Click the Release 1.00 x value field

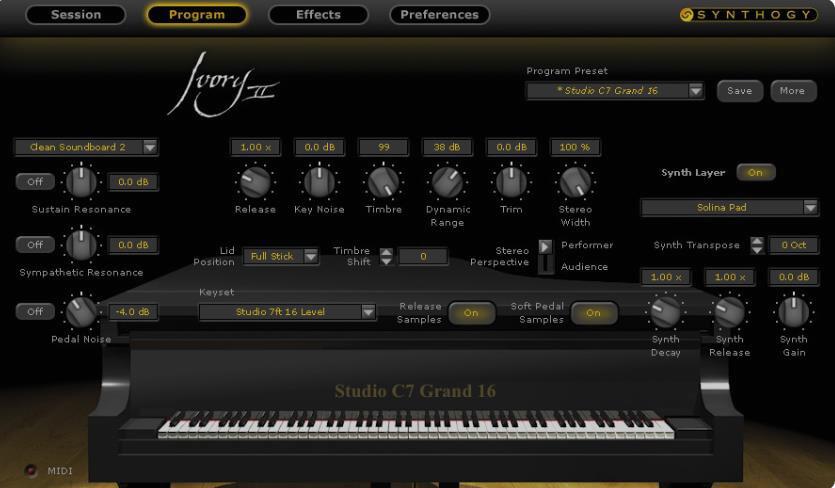click(x=256, y=147)
